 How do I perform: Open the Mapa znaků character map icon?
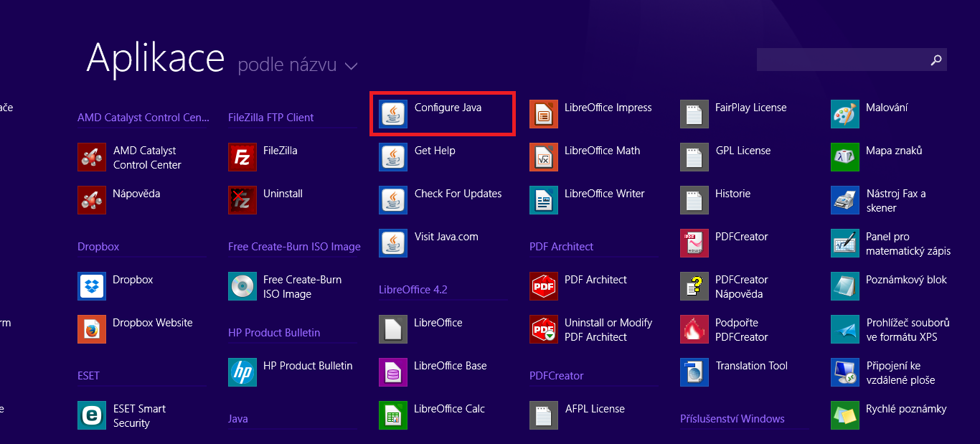click(x=845, y=157)
